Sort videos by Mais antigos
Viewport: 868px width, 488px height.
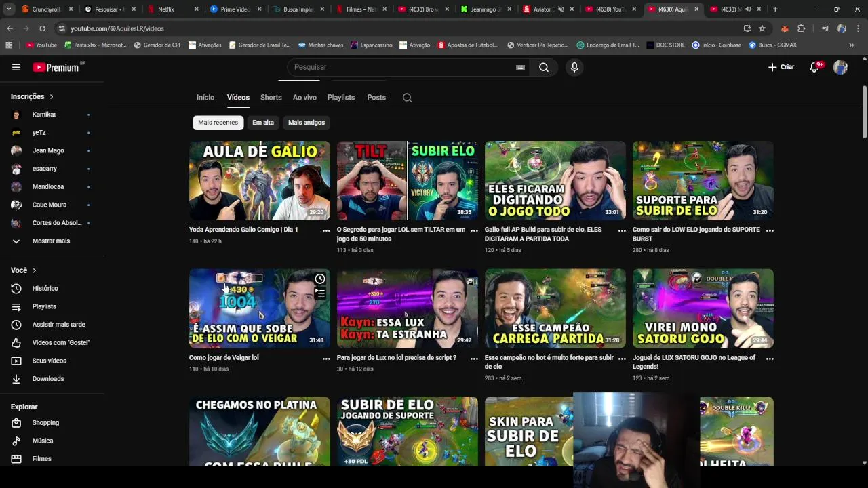click(x=307, y=123)
